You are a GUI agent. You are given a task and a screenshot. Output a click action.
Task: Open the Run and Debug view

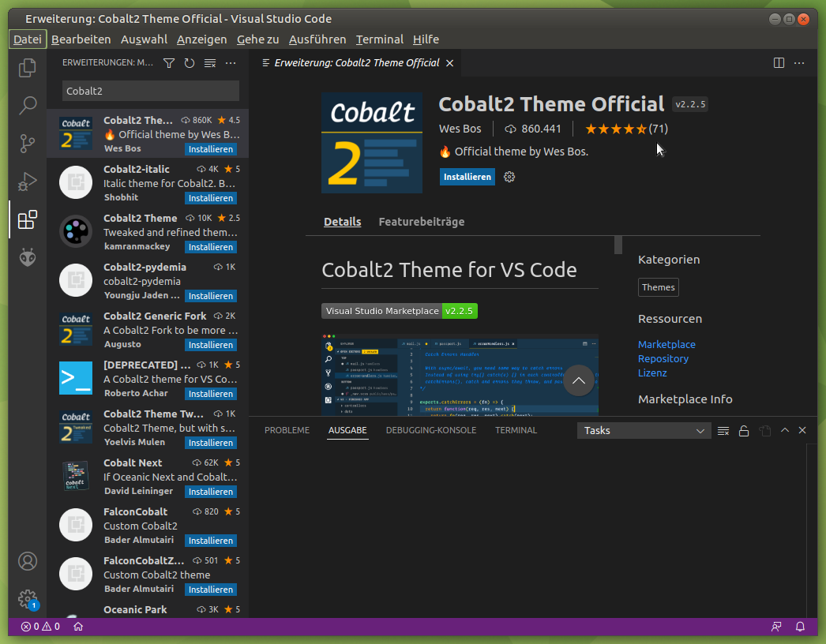click(28, 182)
